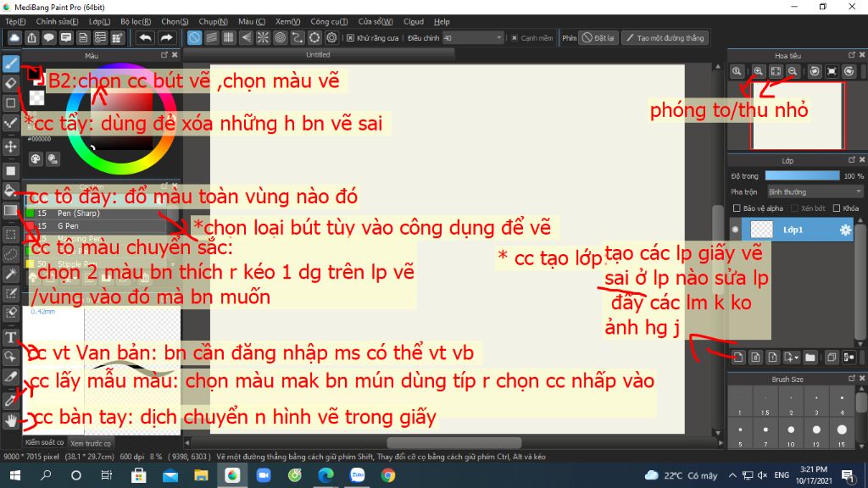Screen dimensions: 868x488
Task: Open Lớp1 layer settings gear
Action: click(845, 230)
